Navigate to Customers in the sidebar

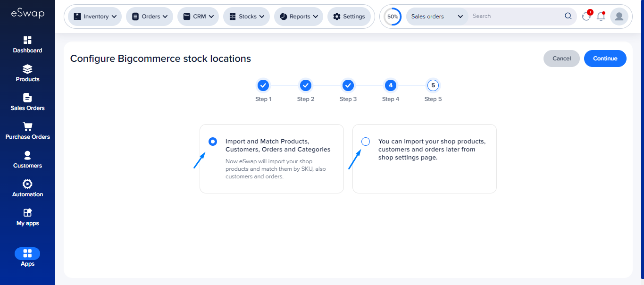(x=27, y=156)
